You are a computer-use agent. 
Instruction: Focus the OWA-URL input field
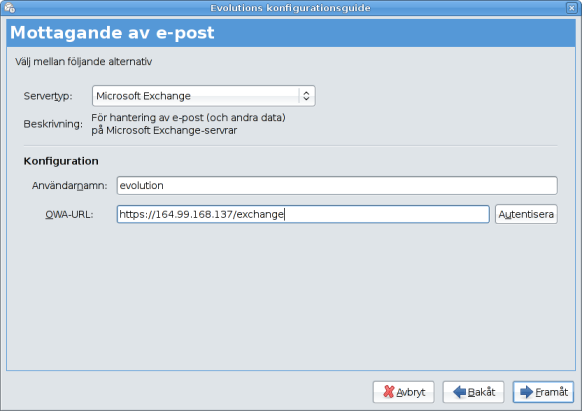click(303, 214)
